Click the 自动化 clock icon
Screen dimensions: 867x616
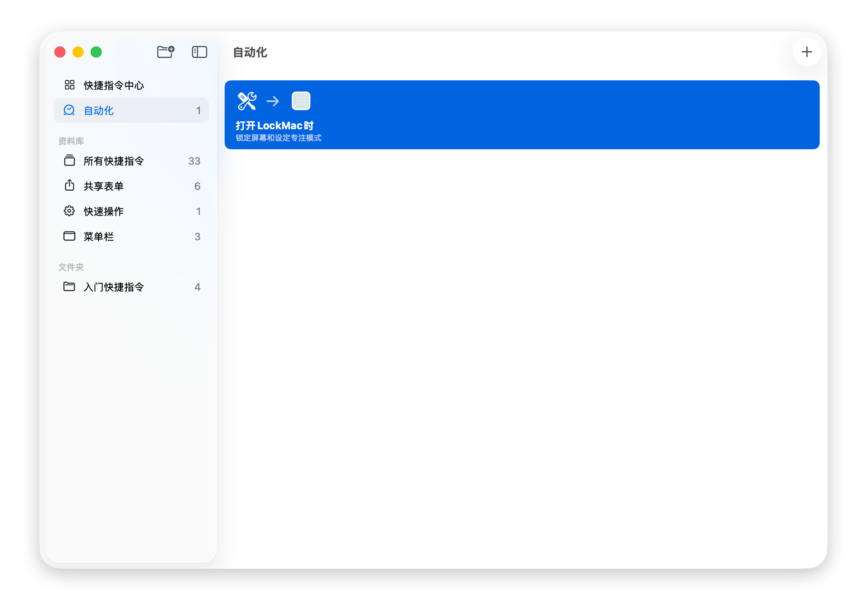[x=69, y=110]
